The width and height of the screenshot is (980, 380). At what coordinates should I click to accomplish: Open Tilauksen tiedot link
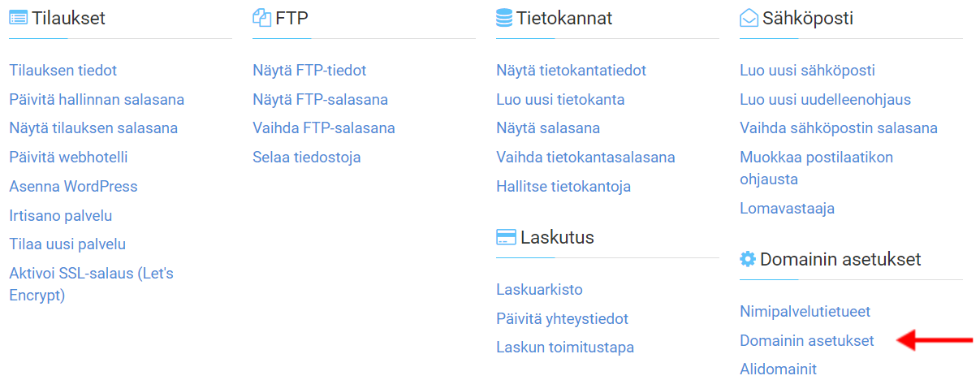pyautogui.click(x=63, y=71)
